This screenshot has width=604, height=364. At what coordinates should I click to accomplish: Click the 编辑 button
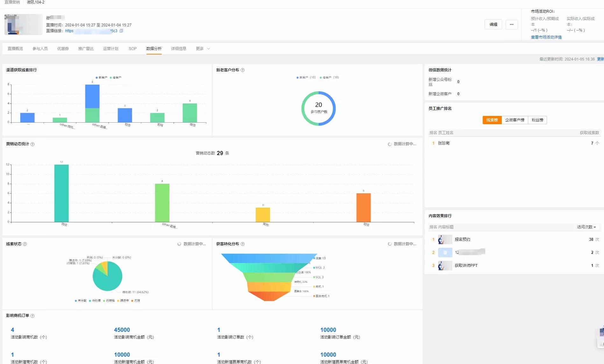493,25
